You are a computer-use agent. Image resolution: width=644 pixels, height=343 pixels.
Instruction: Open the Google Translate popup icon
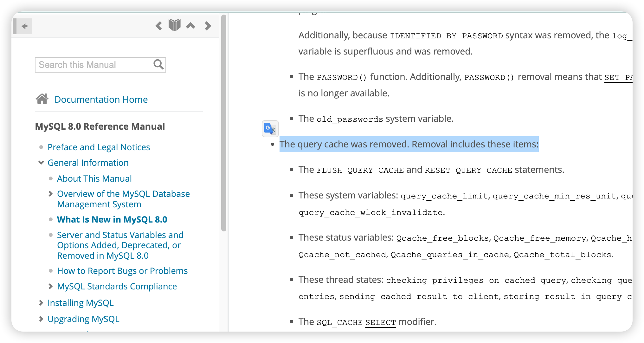click(x=270, y=129)
